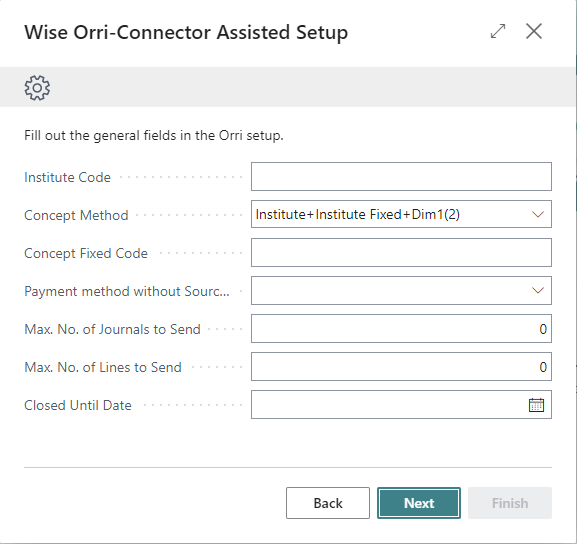
Task: Expand the Concept Method dropdown arrow
Action: [538, 214]
